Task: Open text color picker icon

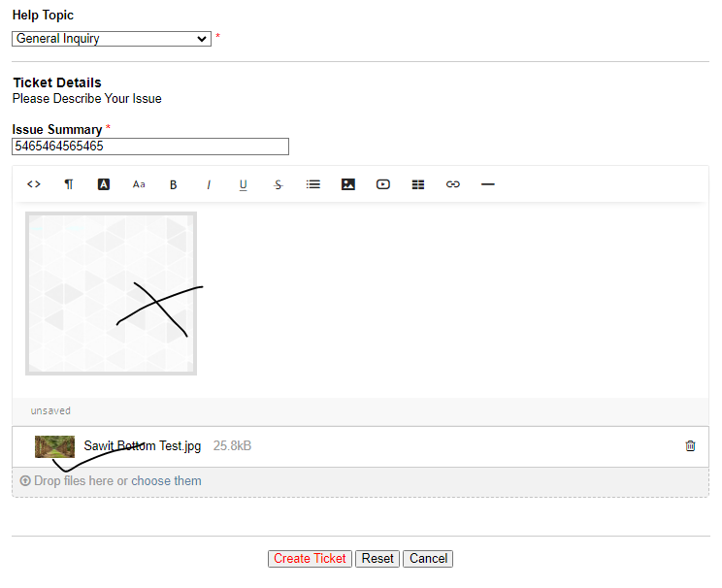Action: (x=104, y=184)
